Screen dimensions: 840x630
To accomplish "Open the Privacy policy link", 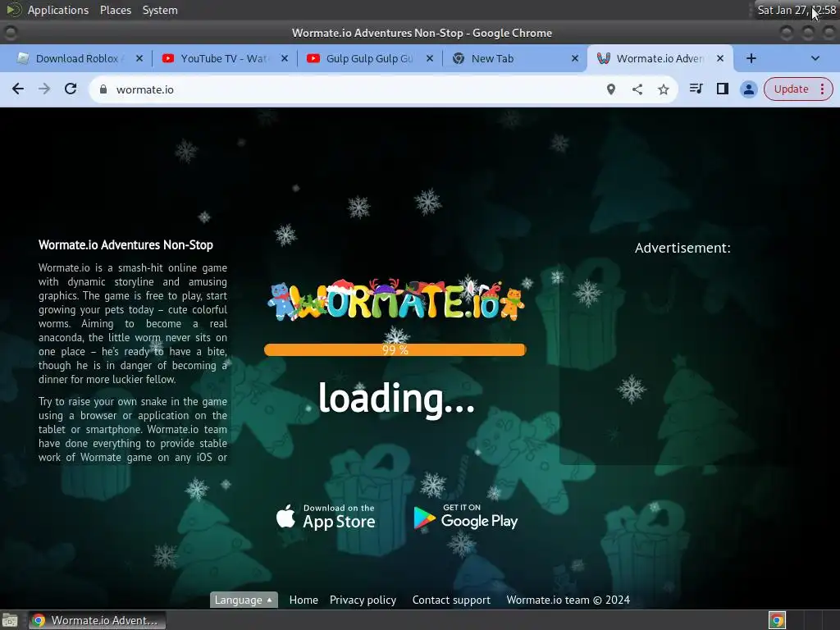I will coord(363,600).
